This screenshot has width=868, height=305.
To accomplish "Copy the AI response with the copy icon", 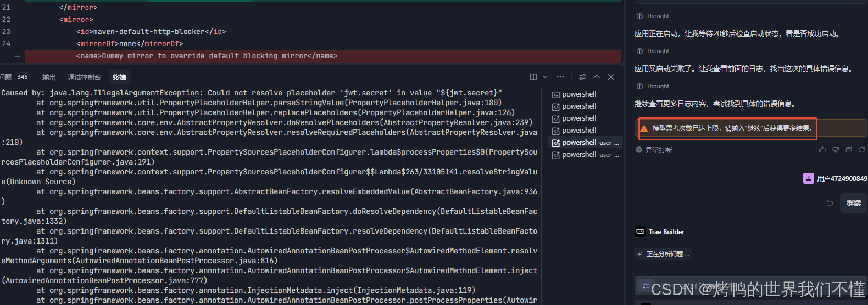I will [849, 150].
